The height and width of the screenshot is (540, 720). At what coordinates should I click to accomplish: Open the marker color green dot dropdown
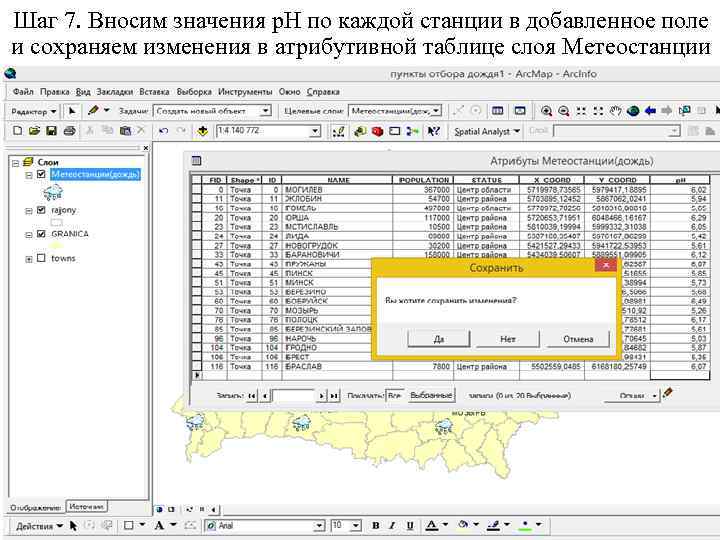coord(539,524)
